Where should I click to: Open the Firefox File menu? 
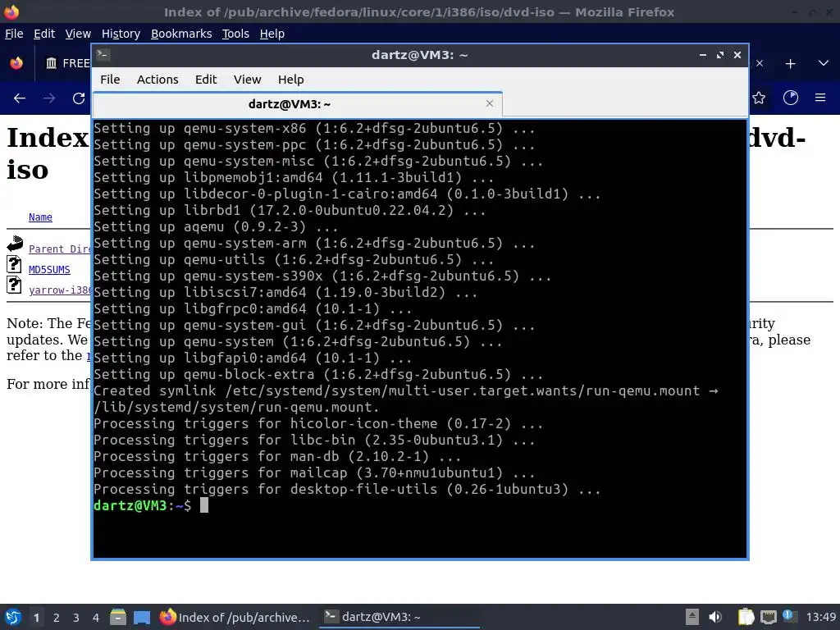tap(14, 34)
